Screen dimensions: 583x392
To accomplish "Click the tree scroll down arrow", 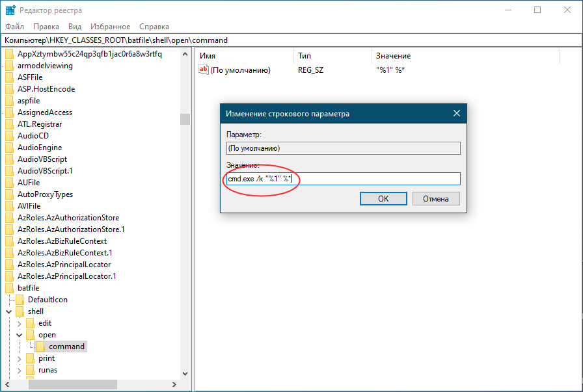I will point(185,374).
